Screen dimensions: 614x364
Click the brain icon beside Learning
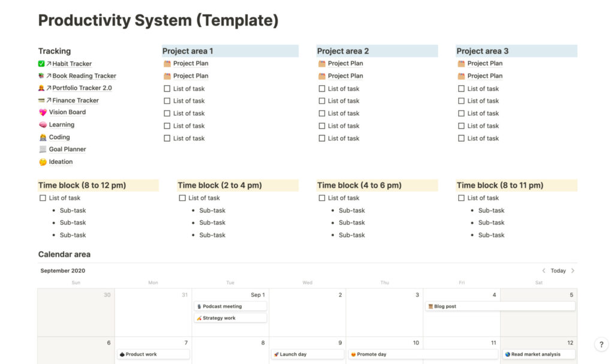[42, 125]
